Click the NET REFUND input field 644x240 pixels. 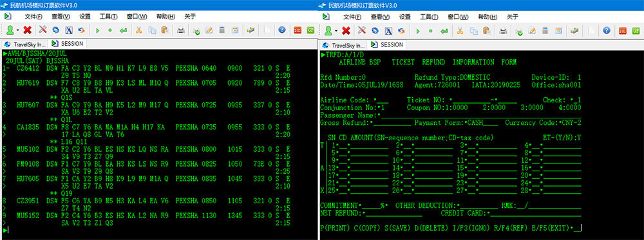point(394,214)
